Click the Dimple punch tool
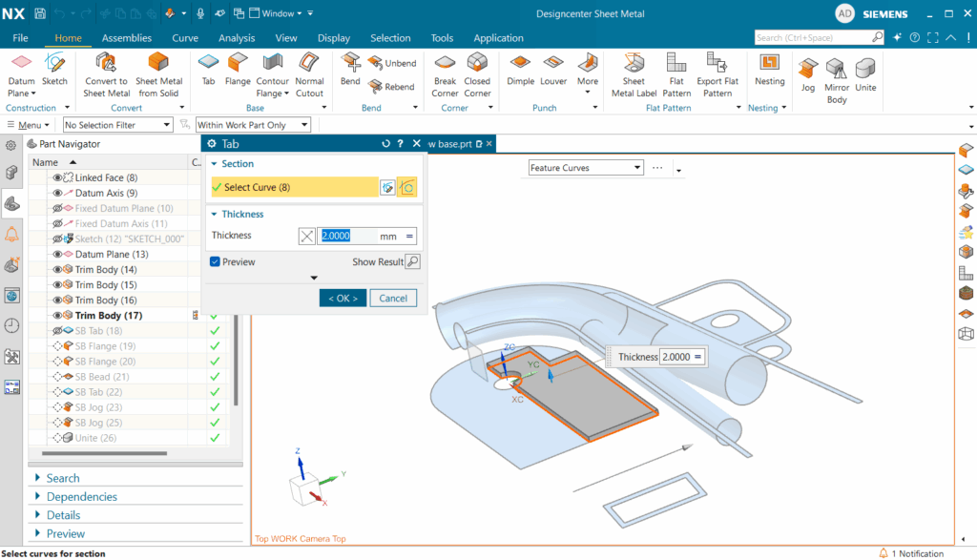Screen dimensions: 977x560 (x=520, y=70)
